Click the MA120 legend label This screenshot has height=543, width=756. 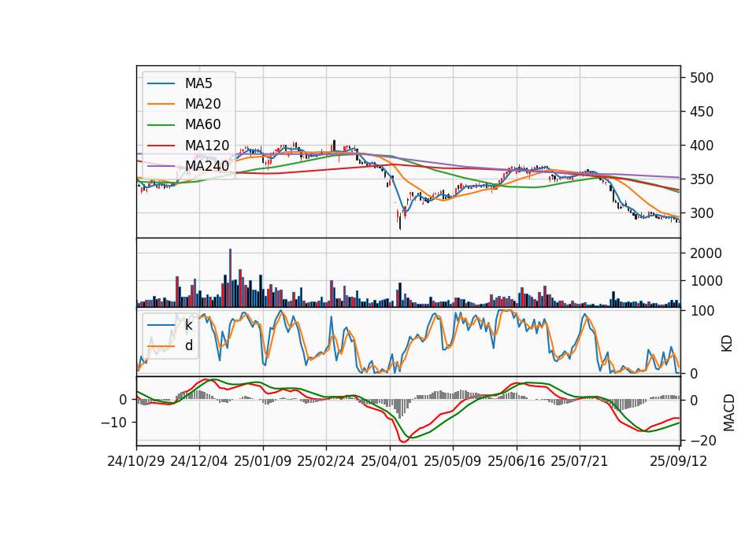pyautogui.click(x=207, y=145)
